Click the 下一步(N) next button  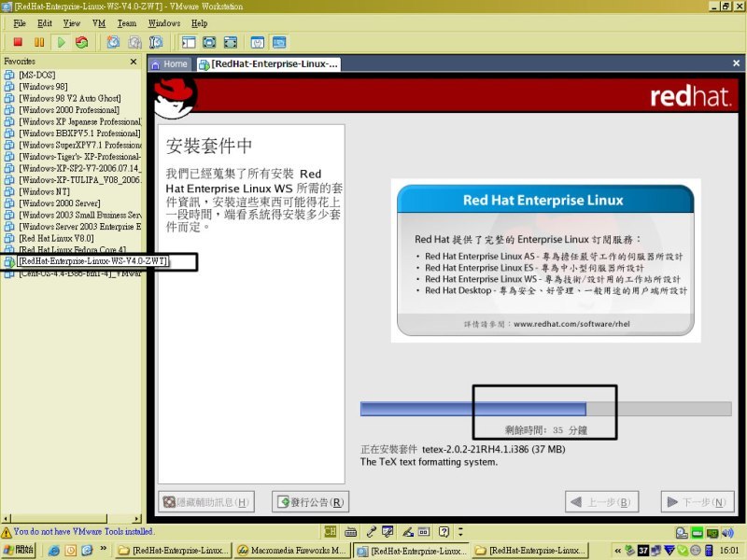[x=698, y=502]
